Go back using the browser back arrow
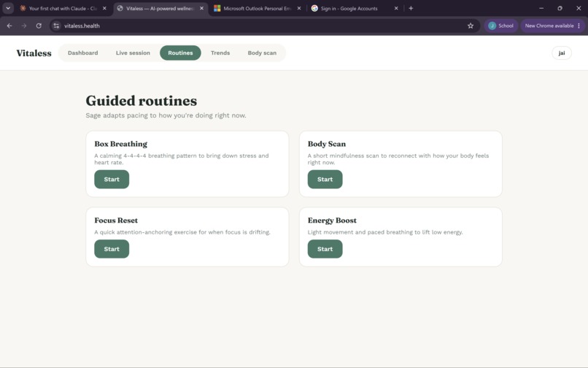The width and height of the screenshot is (588, 368). point(9,26)
